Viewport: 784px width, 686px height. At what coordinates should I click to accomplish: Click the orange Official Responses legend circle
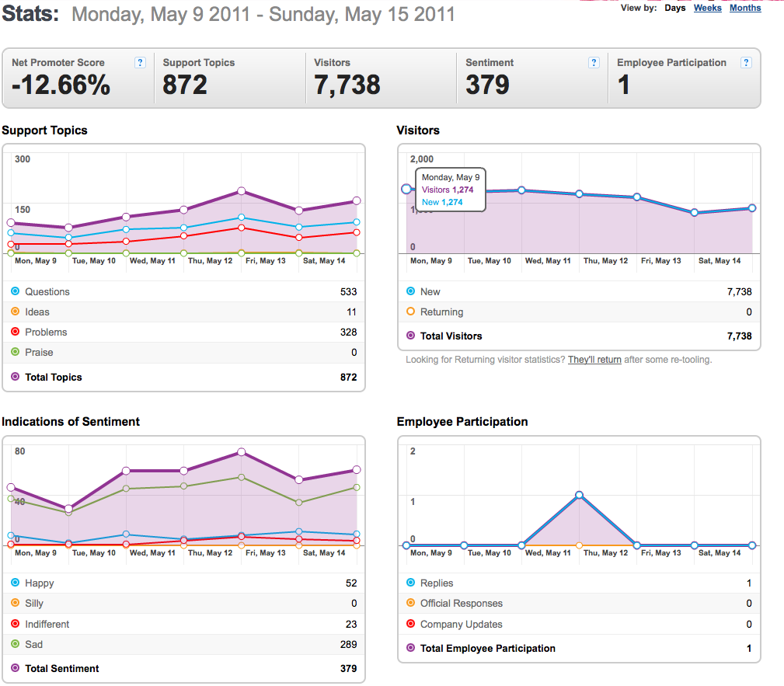[x=410, y=603]
